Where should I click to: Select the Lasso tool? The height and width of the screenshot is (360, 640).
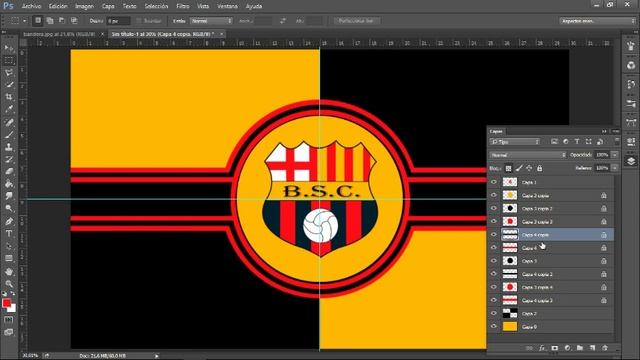[x=9, y=73]
